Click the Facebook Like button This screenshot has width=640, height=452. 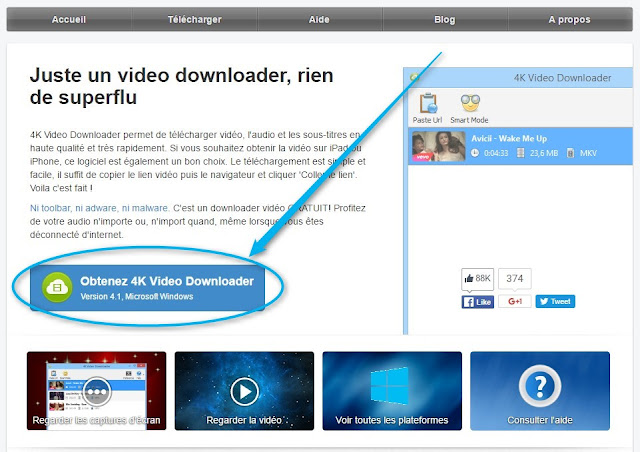pos(478,302)
